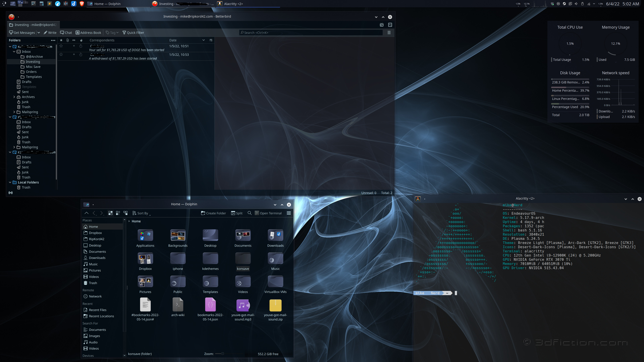Screen dimensions: 644x362
Task: Star the DOGE sell message
Action: click(61, 46)
